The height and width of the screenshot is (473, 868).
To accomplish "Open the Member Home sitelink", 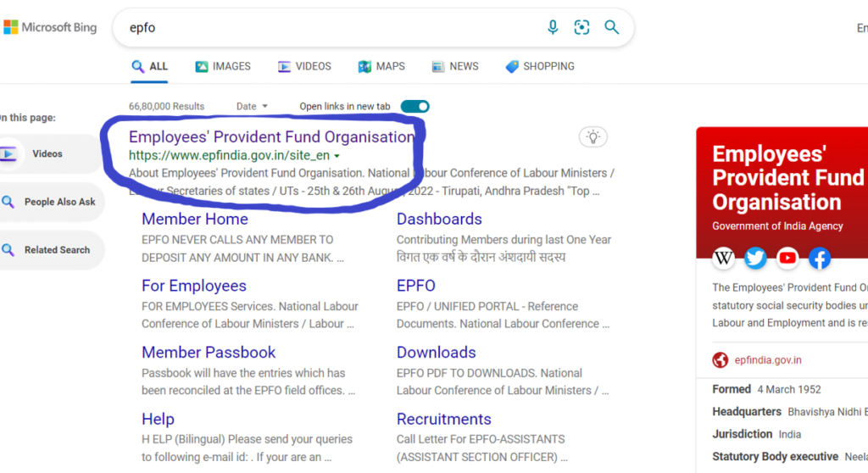I will [x=195, y=219].
